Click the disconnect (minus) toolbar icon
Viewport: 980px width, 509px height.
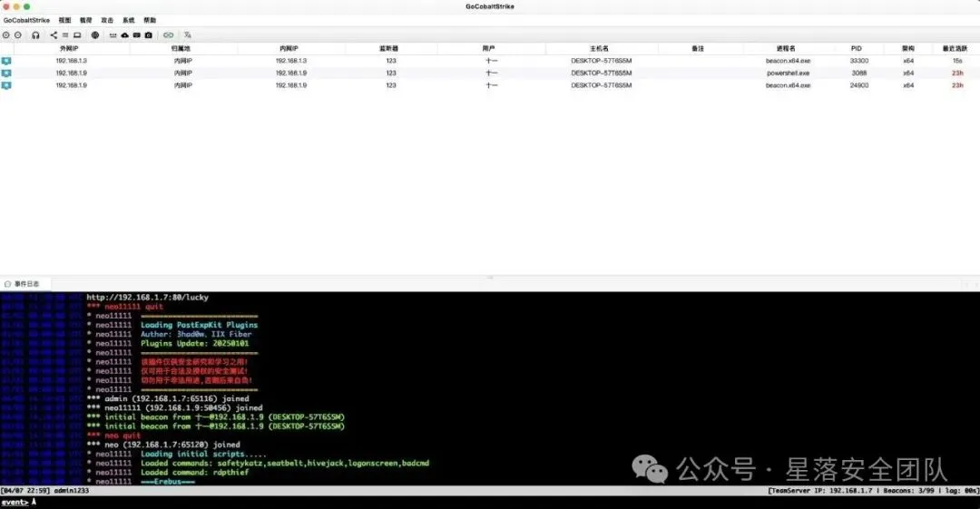pos(18,35)
